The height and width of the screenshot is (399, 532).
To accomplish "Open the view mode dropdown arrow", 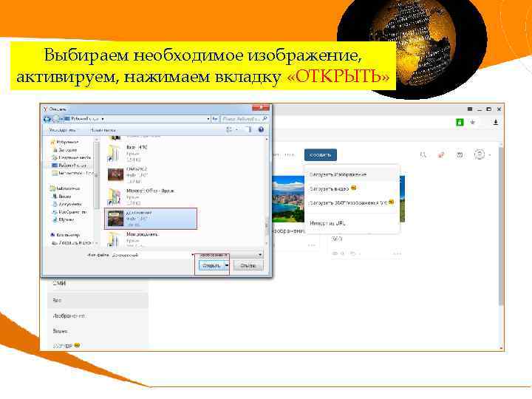I will click(236, 129).
